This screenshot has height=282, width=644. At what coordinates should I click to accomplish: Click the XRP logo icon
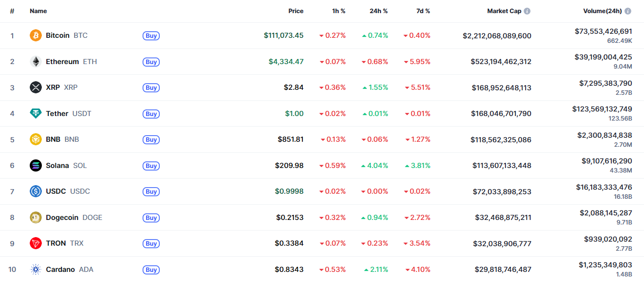(x=35, y=87)
